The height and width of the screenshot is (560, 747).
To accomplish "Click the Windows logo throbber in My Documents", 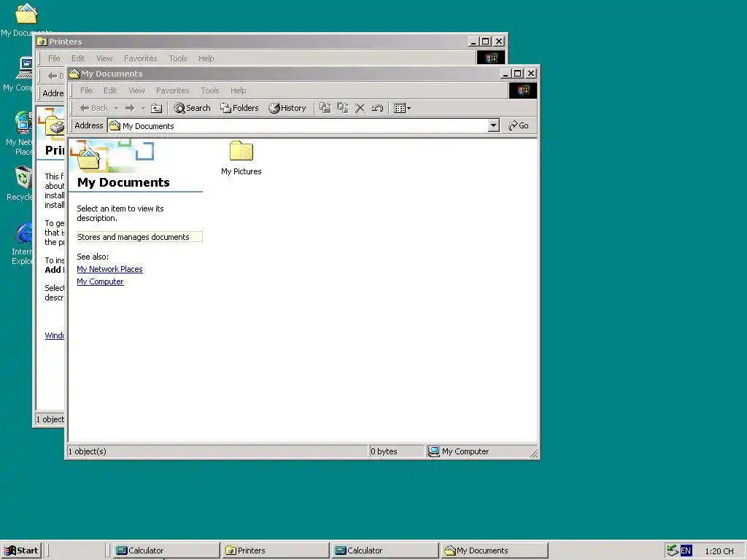I will [523, 90].
